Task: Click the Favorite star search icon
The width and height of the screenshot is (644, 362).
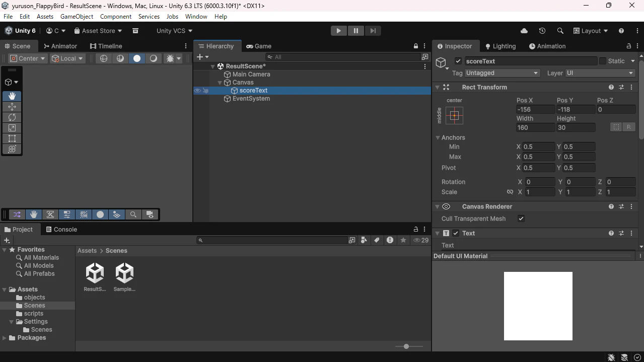Action: (x=403, y=240)
